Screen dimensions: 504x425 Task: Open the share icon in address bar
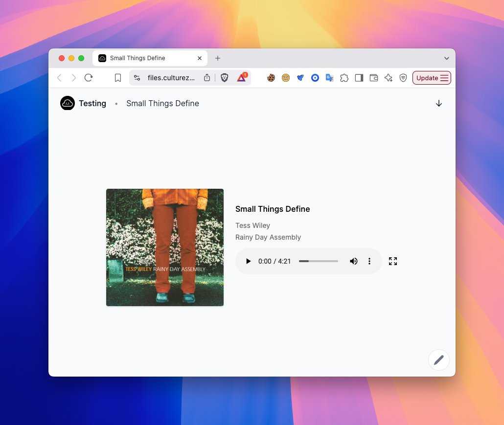[207, 78]
